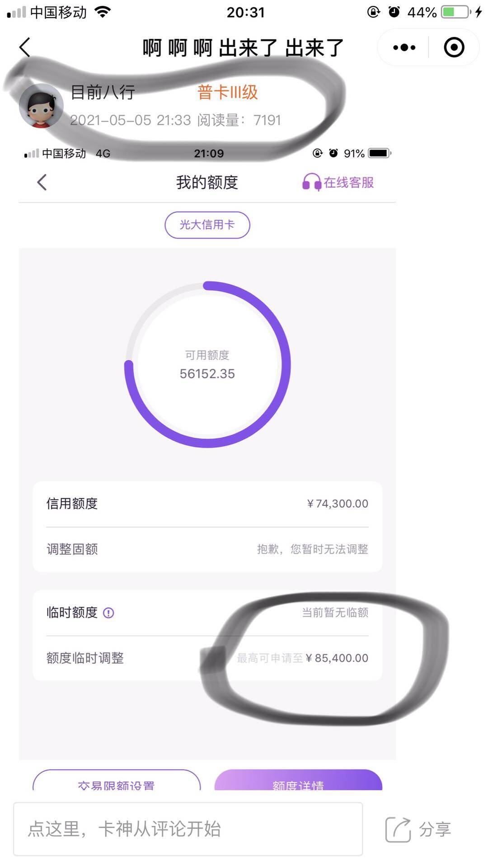Tap the 调整固额 row
This screenshot has width=488, height=868.
207,549
